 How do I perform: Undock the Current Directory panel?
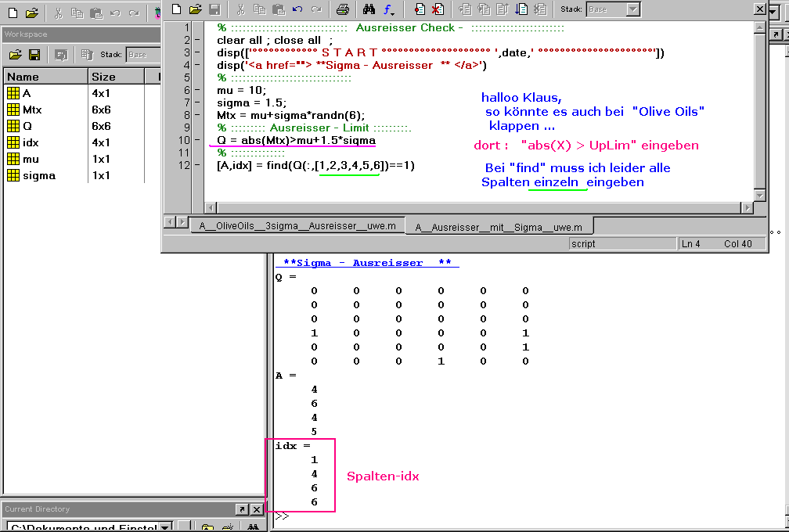pos(242,509)
